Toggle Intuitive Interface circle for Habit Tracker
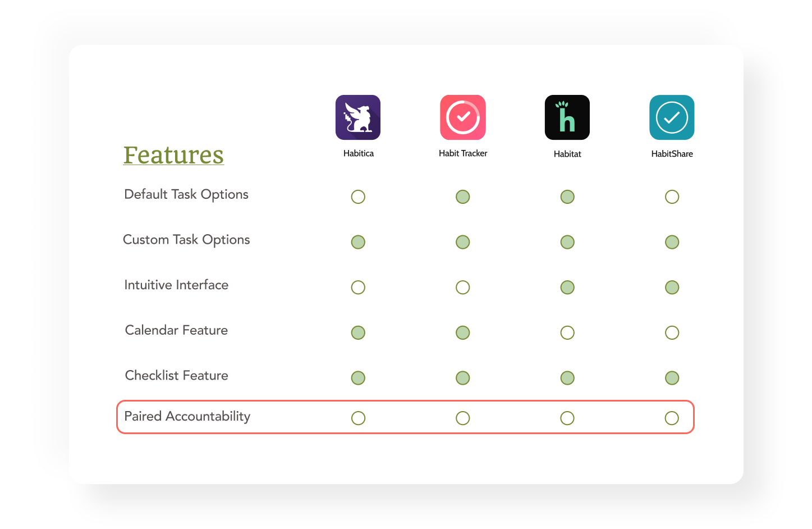812x529 pixels. pyautogui.click(x=463, y=288)
